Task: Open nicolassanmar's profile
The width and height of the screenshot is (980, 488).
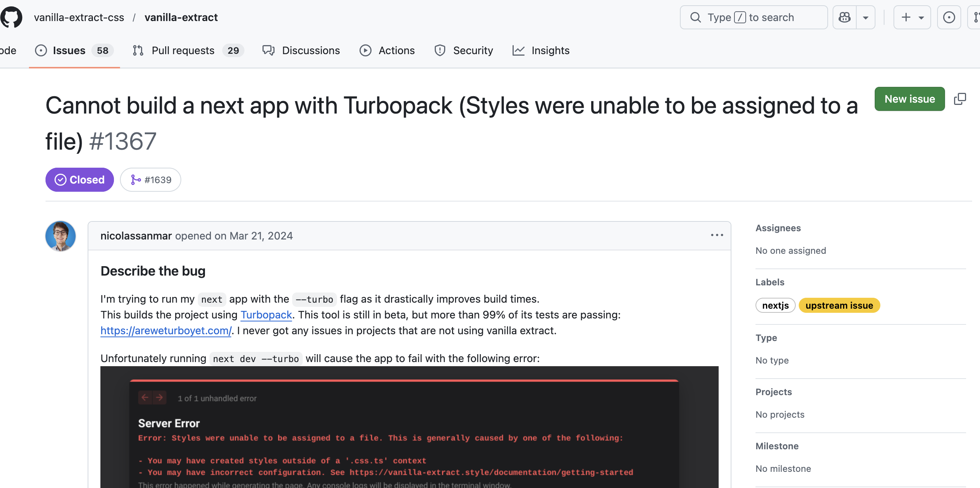Action: click(136, 235)
